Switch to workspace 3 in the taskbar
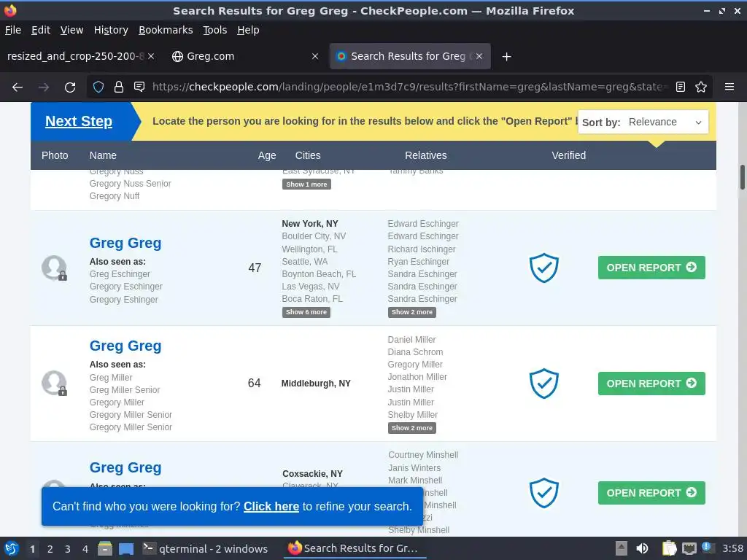 point(68,549)
